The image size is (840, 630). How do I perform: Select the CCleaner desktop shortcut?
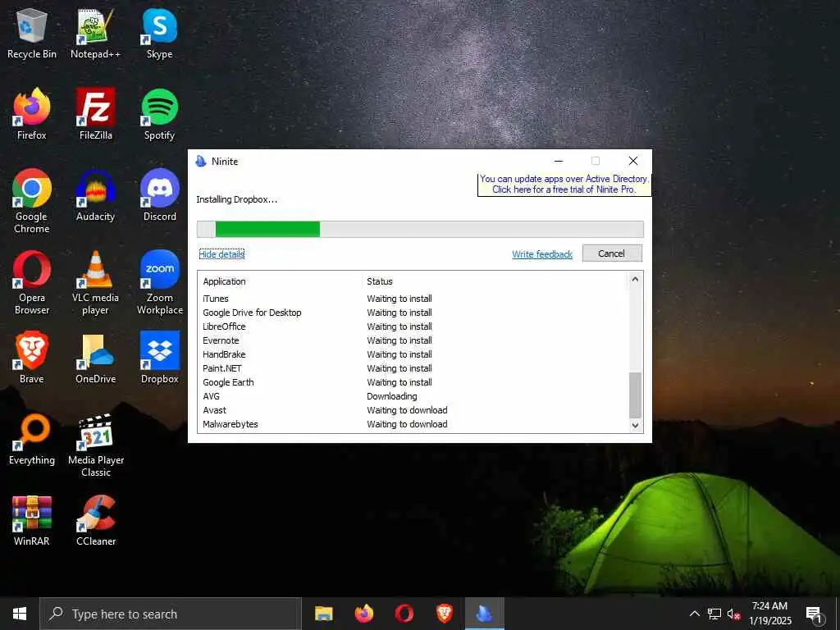coord(96,521)
